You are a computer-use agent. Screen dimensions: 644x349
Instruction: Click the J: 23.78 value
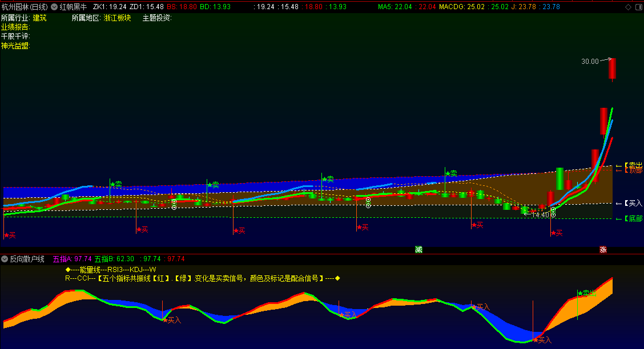point(524,7)
